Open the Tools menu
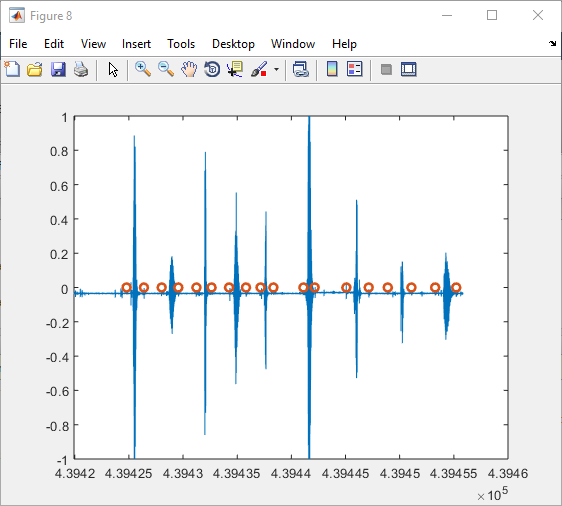Image resolution: width=562 pixels, height=506 pixels. (181, 44)
